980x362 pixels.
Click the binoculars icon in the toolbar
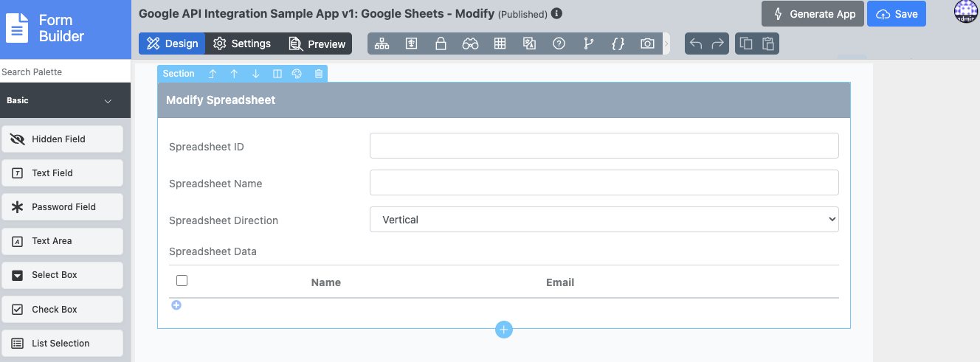(470, 43)
